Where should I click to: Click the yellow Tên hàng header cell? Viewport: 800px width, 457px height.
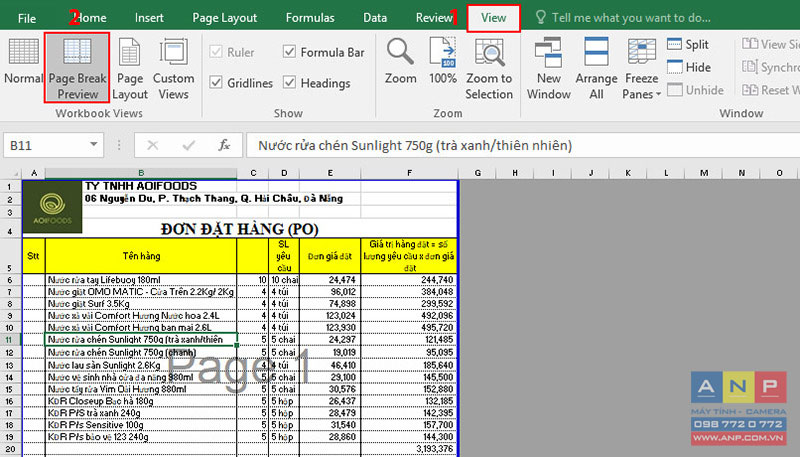(141, 256)
